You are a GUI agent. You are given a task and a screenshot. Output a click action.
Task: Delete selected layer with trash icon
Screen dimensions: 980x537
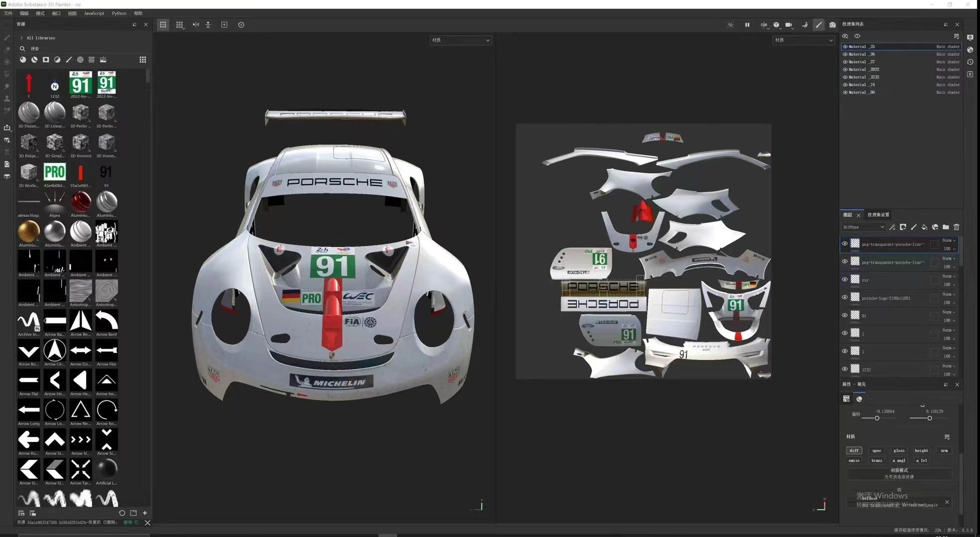click(956, 227)
